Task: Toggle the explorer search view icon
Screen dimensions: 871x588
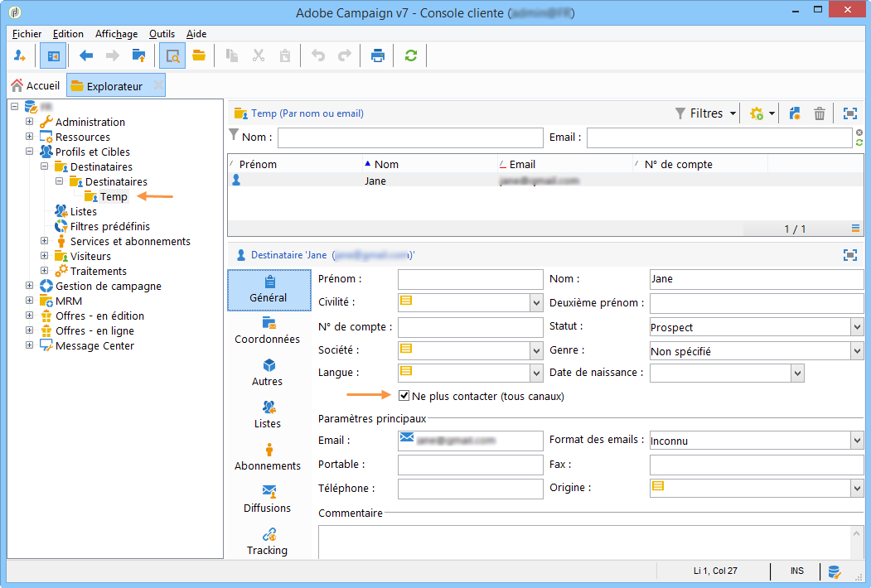Action: pyautogui.click(x=172, y=55)
